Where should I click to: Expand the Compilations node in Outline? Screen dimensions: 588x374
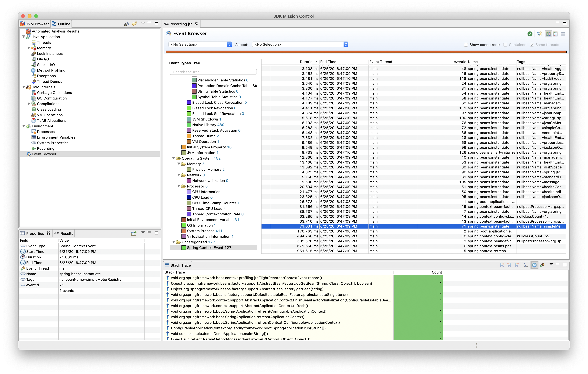29,104
